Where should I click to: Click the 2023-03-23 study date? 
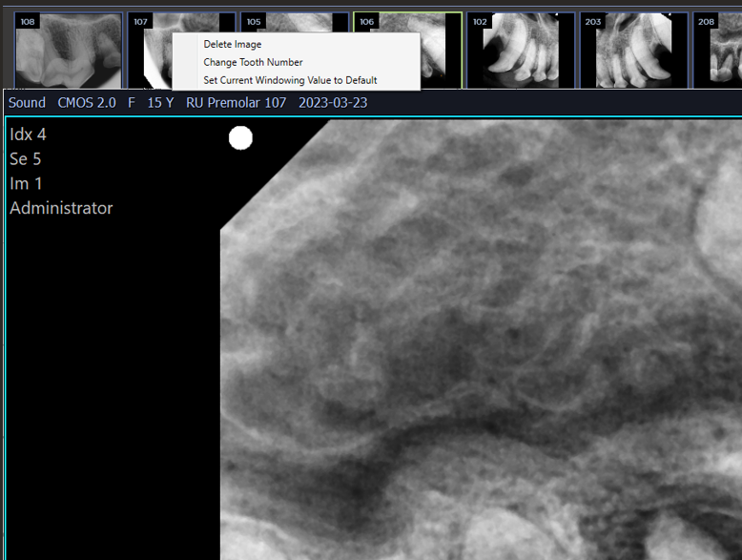click(333, 102)
